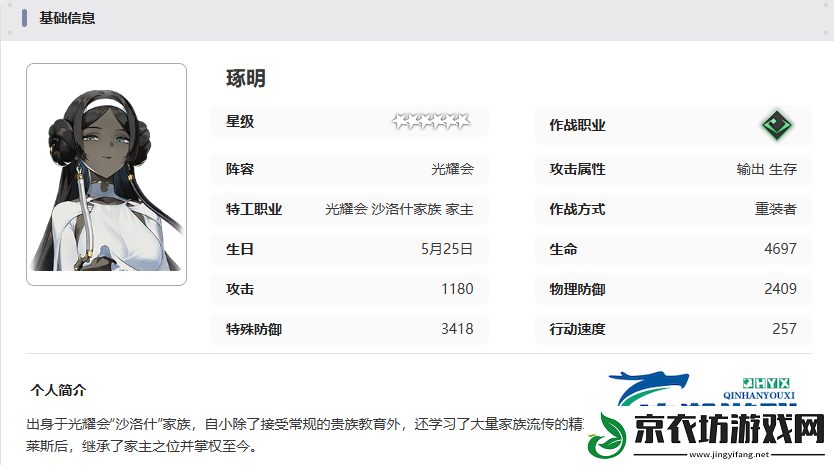This screenshot has width=834, height=465.
Task: Click the 行动速度 label
Action: (x=577, y=329)
